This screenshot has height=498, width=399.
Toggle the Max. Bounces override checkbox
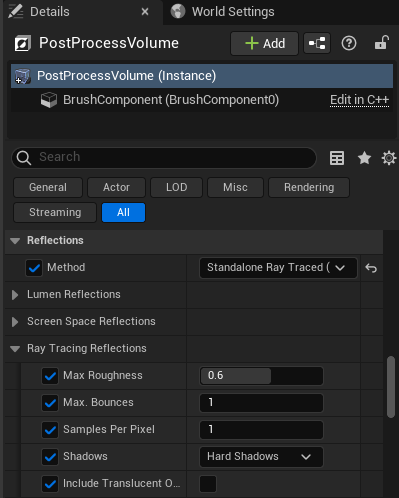click(50, 403)
